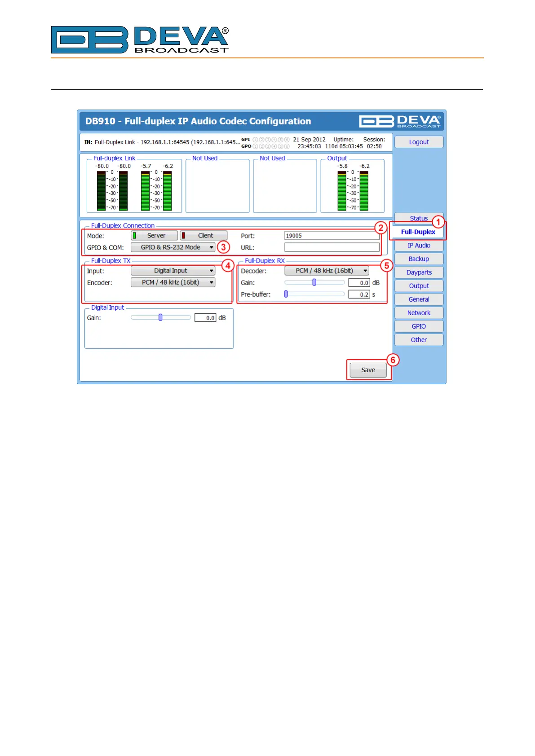Viewport: 535px width, 756px height.
Task: Open the IP Audio tab
Action: [x=419, y=246]
